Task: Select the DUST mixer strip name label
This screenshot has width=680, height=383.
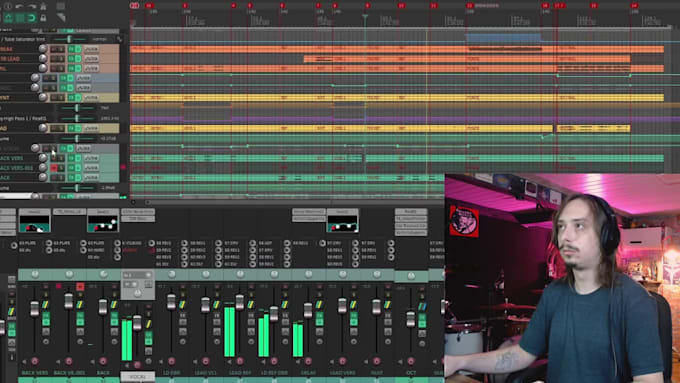Action: (x=376, y=373)
